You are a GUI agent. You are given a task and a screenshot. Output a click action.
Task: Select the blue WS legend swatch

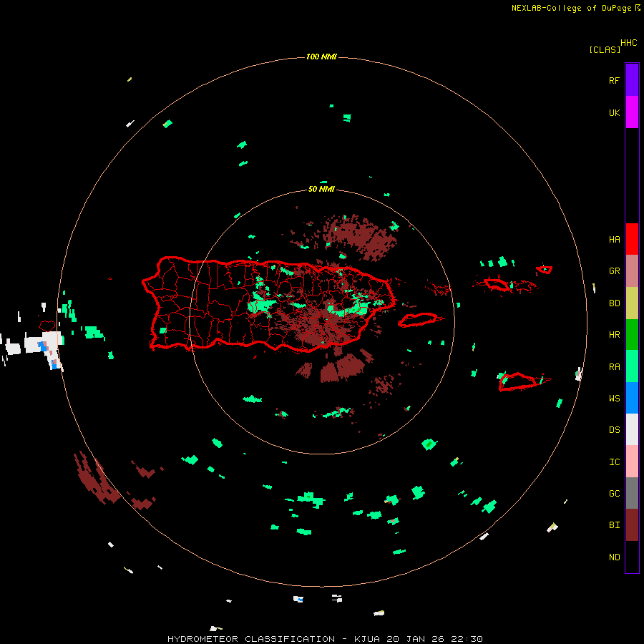click(632, 398)
